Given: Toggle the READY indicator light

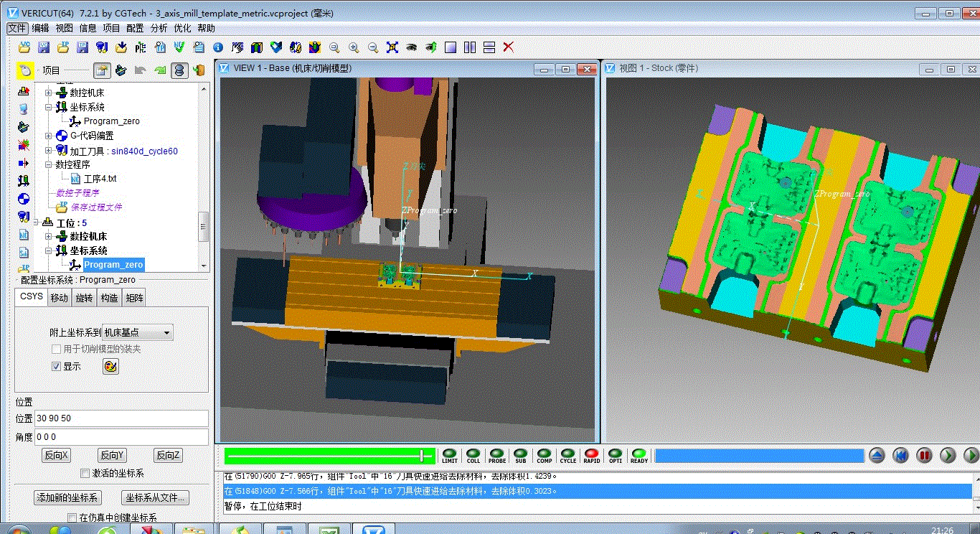Looking at the screenshot, I should click(x=639, y=456).
